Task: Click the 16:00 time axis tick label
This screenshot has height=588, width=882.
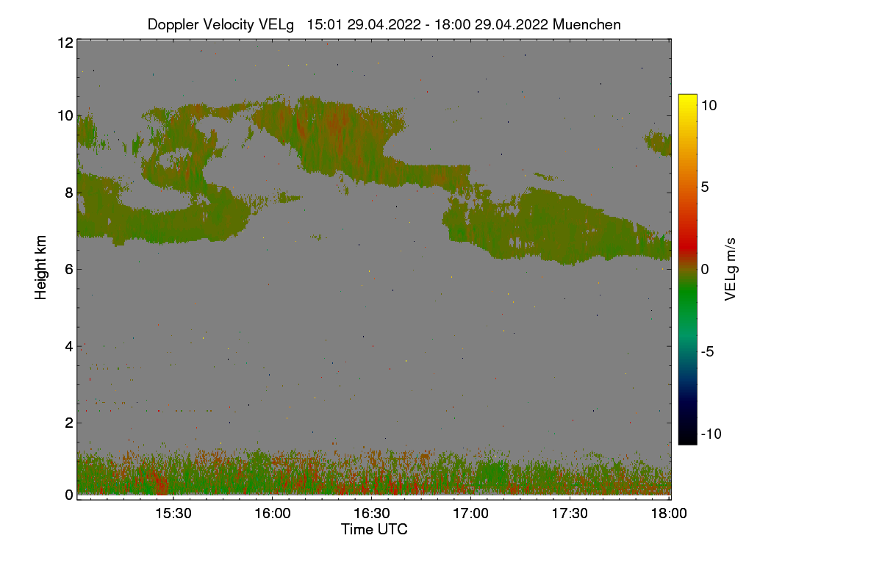Action: coord(272,514)
